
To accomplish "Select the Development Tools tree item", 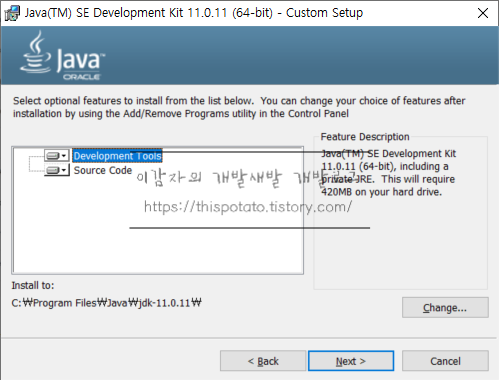I will point(117,156).
